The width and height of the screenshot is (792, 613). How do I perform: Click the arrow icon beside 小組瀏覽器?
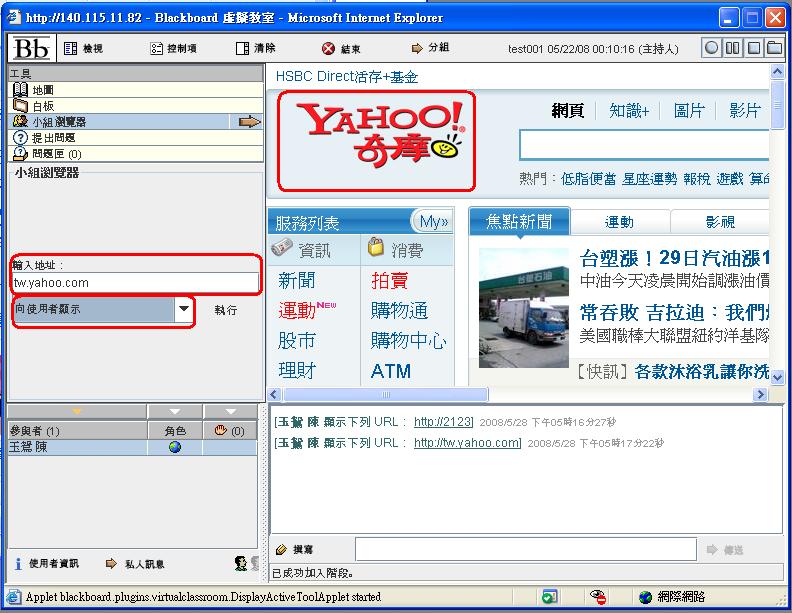point(249,121)
